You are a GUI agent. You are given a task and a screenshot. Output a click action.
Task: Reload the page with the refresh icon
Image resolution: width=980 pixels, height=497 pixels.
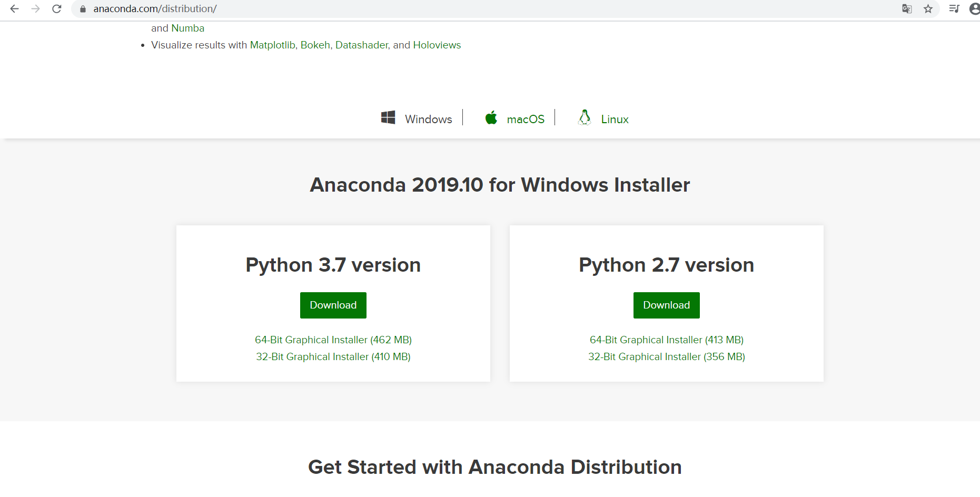tap(57, 9)
